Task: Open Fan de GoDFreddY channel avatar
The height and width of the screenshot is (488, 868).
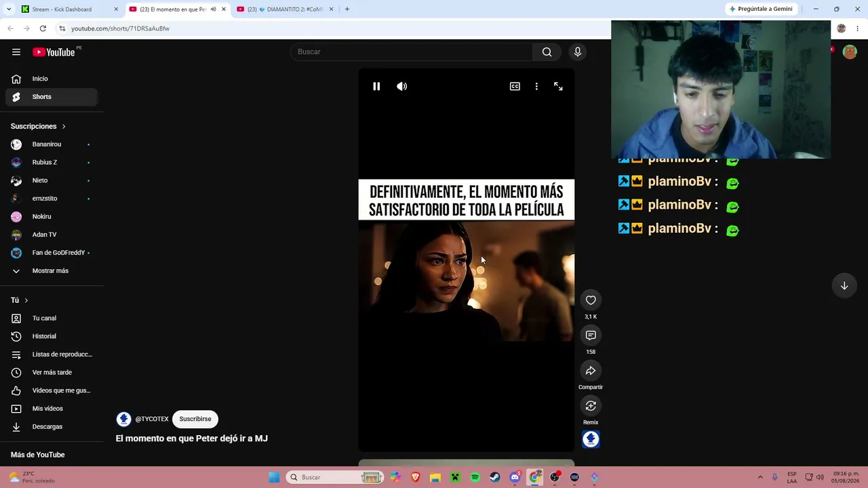Action: click(x=16, y=253)
